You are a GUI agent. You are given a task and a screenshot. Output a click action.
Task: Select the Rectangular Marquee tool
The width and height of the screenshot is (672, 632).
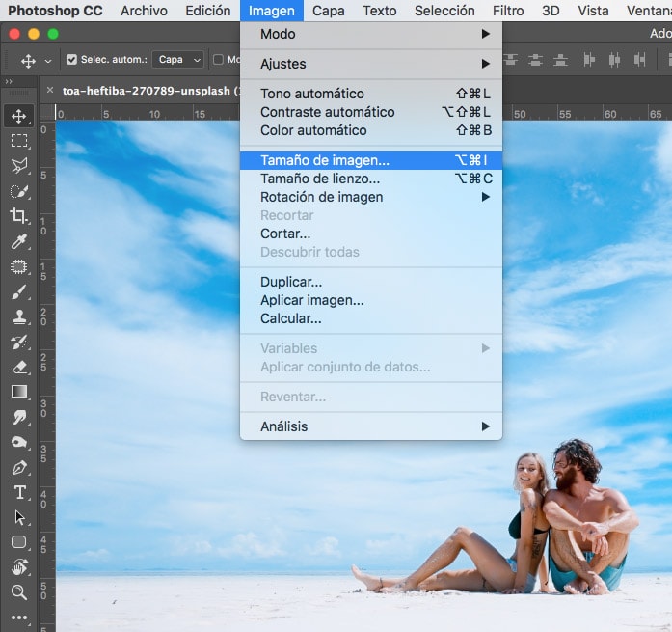tap(18, 141)
